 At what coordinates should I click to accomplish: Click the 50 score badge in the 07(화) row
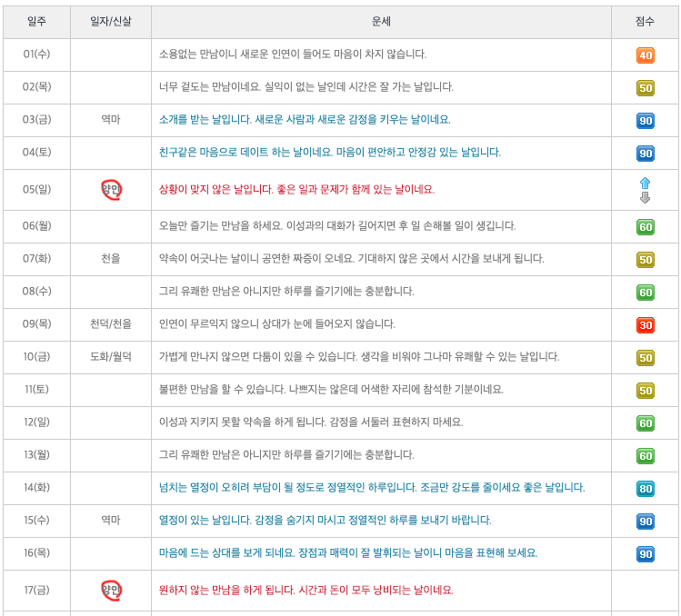tap(645, 260)
